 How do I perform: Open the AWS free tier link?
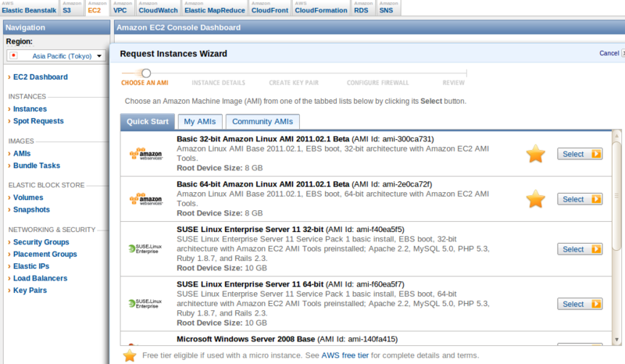345,355
